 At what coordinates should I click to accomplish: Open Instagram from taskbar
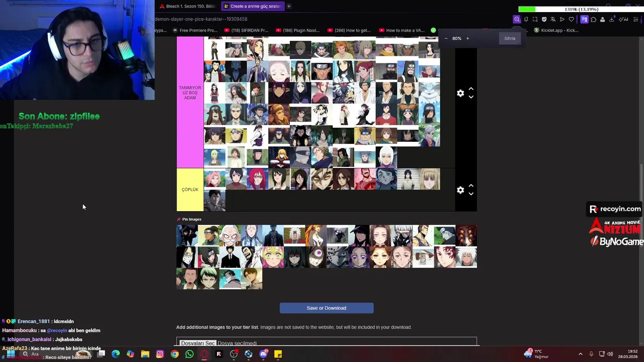click(160, 354)
